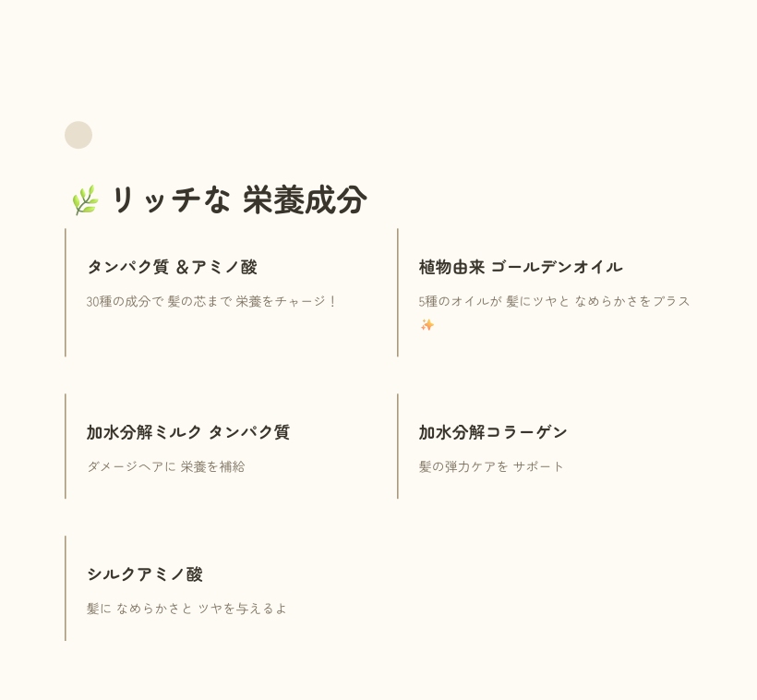Image resolution: width=757 pixels, height=700 pixels.
Task: Click the vertical bar beside 加水分解ミルク タンパク質
Action: [x=66, y=446]
